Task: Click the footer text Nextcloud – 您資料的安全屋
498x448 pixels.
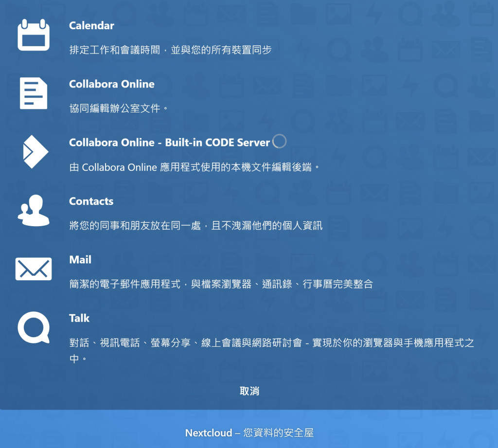Action: [x=249, y=433]
